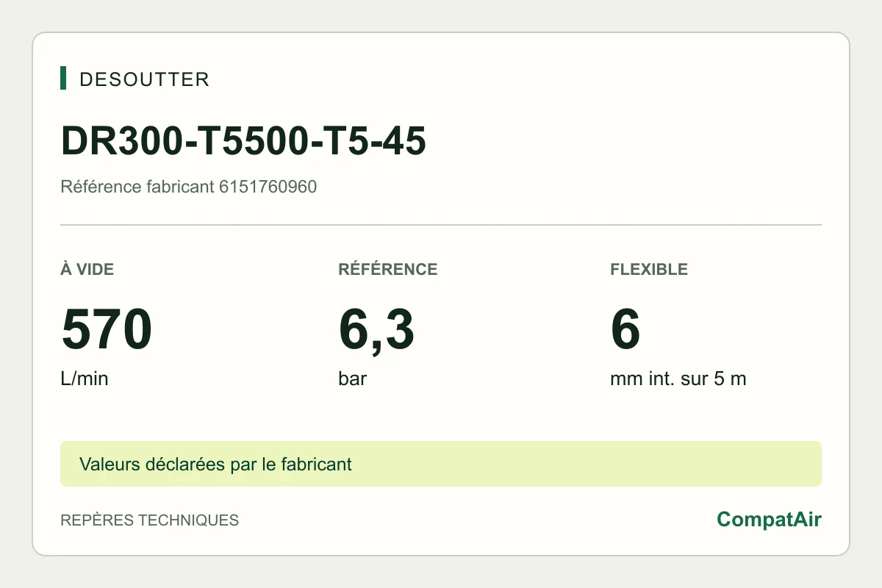Image resolution: width=882 pixels, height=588 pixels.
Task: Click the green accent bar beside DESOUTTER
Action: [x=63, y=78]
